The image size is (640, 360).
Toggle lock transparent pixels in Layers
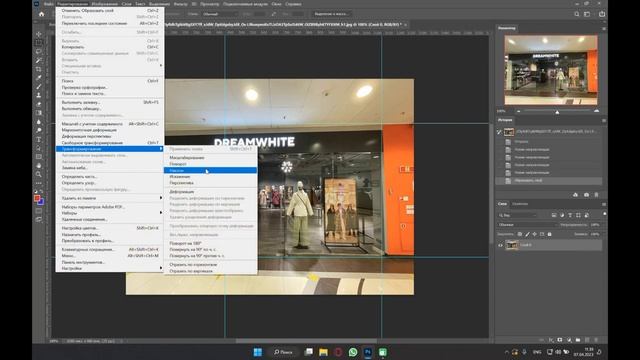(x=520, y=234)
